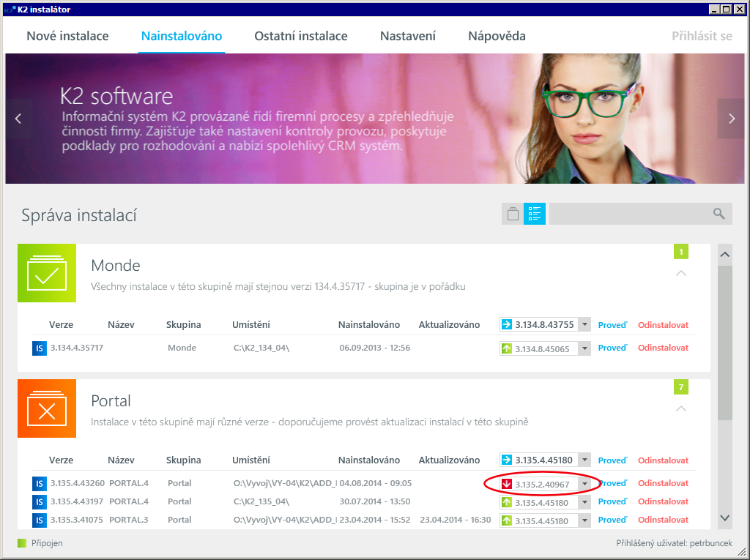Click the green Monde group checkmark icon
Viewport: 750px width, 560px height.
coord(47,273)
